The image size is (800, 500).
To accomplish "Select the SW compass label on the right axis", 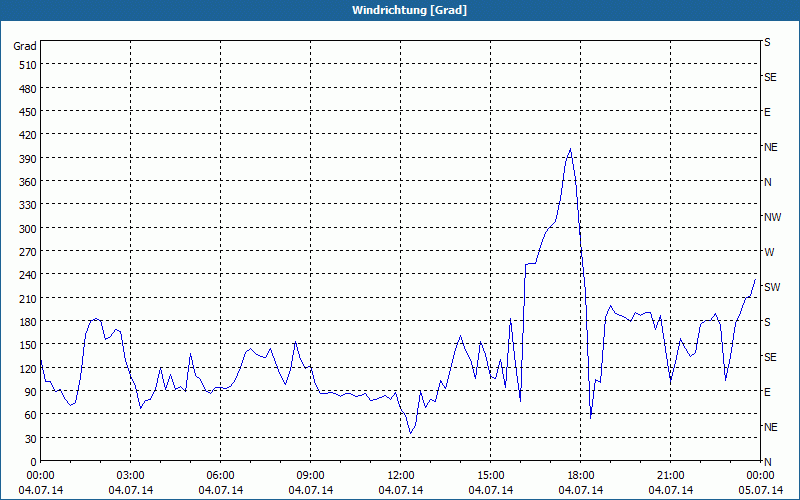I will point(772,287).
